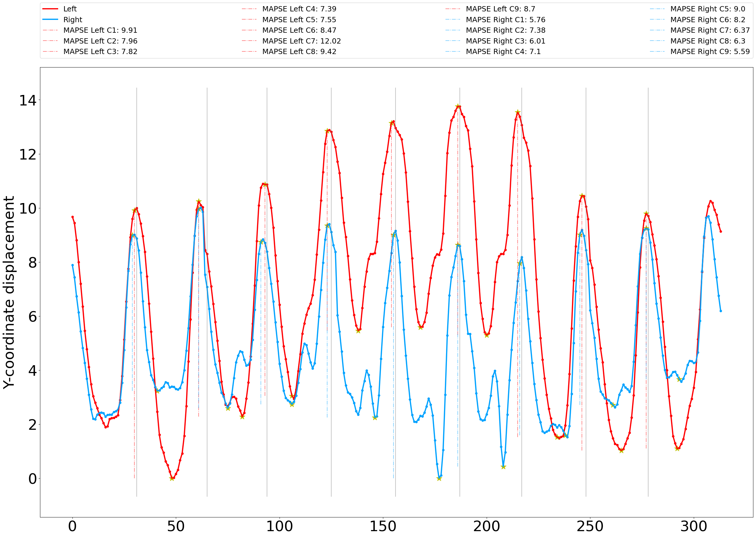Click legend label 'MAPSE Left C4: 7.39'
The height and width of the screenshot is (537, 756).
[299, 9]
